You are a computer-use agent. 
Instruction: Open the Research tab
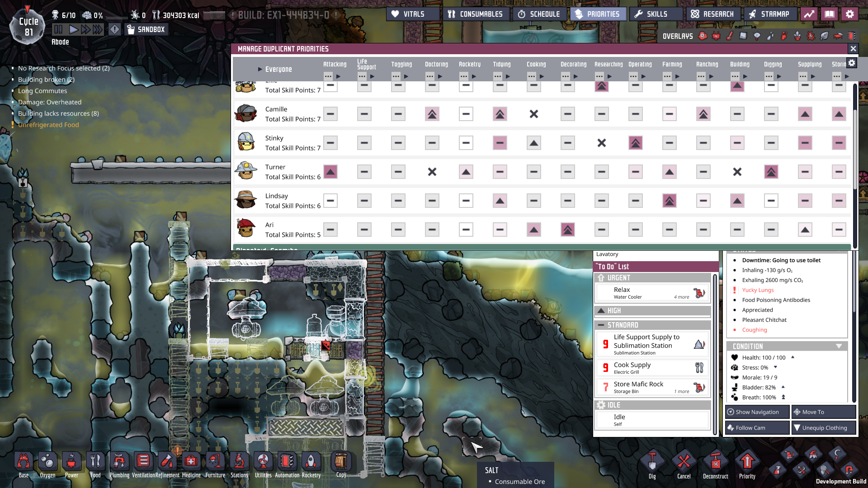pyautogui.click(x=712, y=14)
